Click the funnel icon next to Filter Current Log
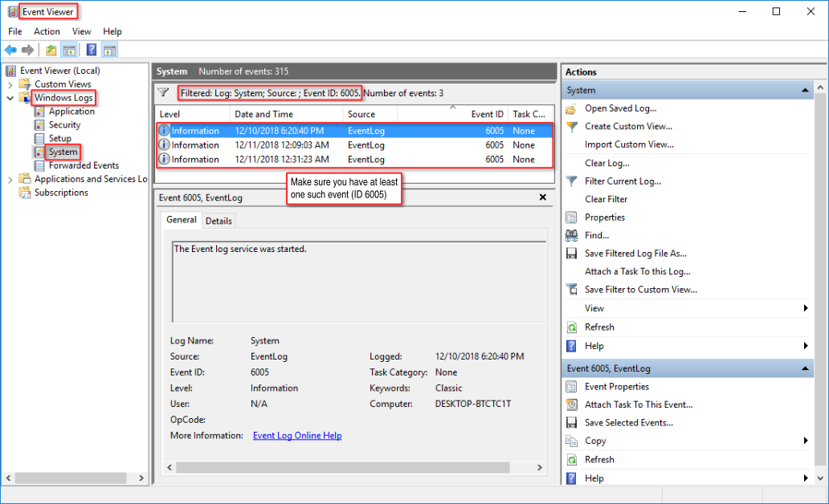This screenshot has height=504, width=829. (571, 181)
